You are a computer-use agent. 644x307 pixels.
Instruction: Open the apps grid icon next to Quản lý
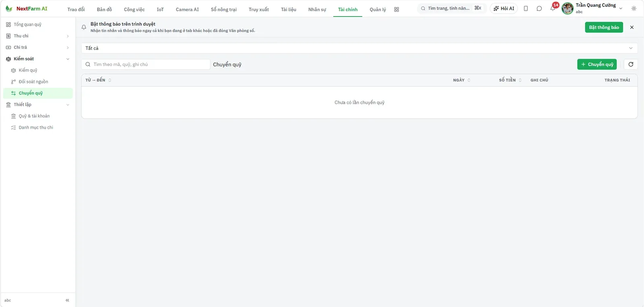[x=396, y=9]
